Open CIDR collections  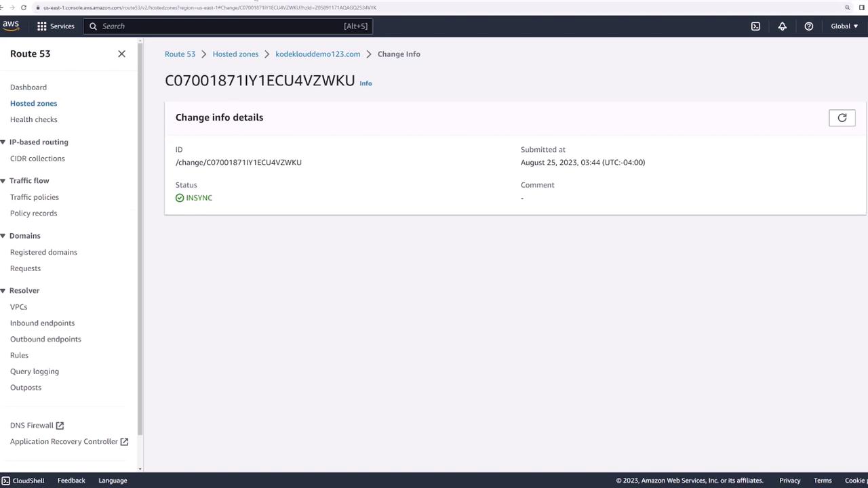(x=37, y=159)
